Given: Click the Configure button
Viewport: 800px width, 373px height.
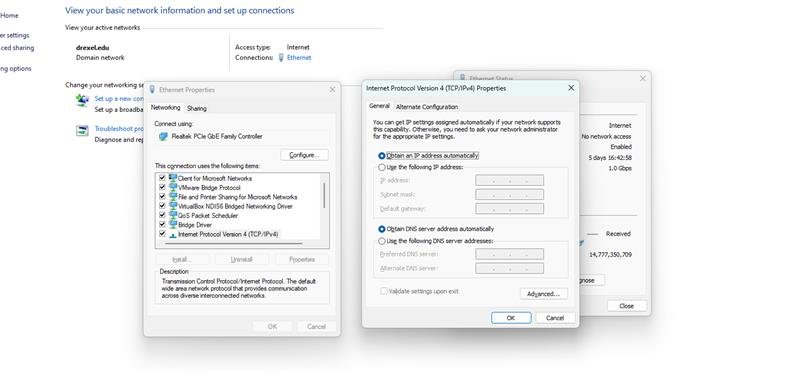Looking at the screenshot, I should click(x=304, y=155).
